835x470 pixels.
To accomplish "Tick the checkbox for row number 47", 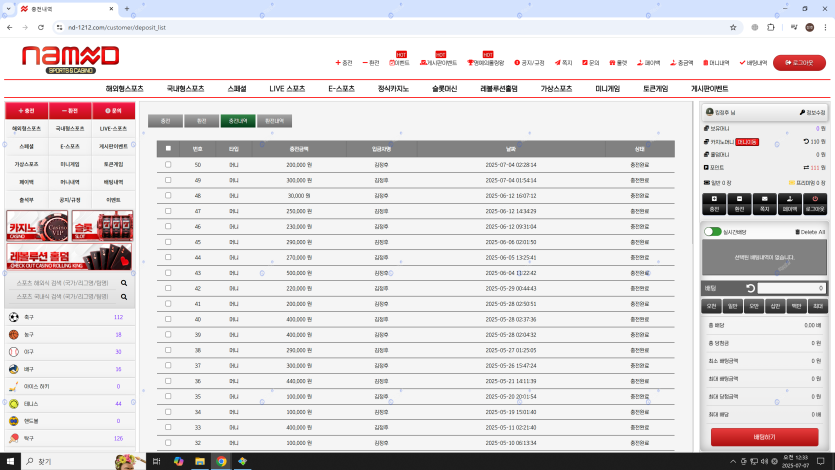I will point(168,211).
